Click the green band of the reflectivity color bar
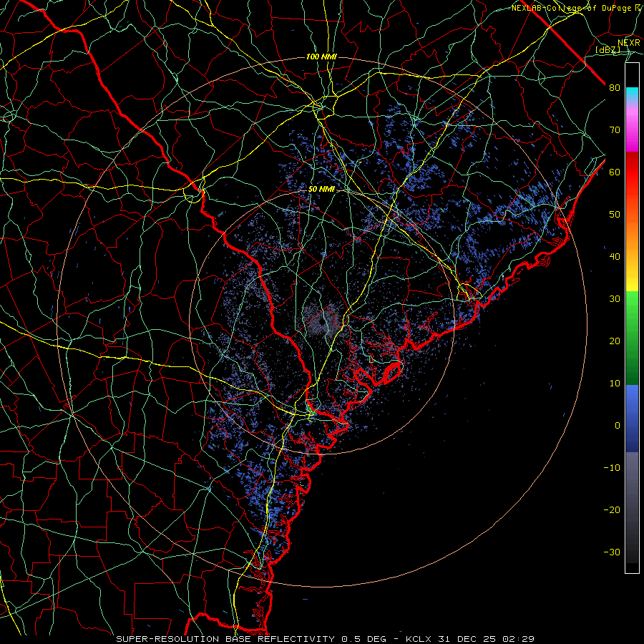The image size is (644, 644). pos(632,338)
